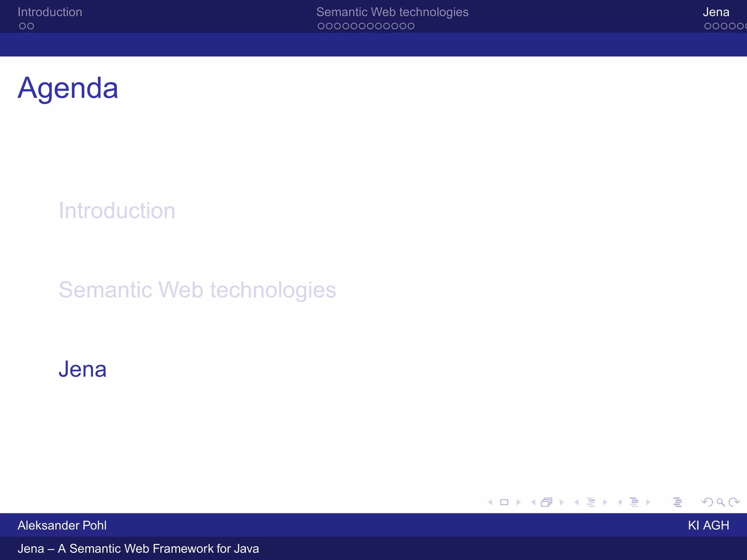Go to next frame arrow after stacked frames icon

click(562, 502)
